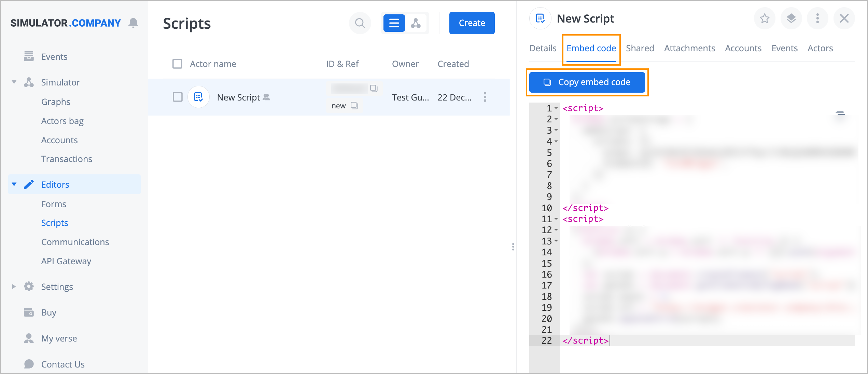
Task: Open the Shared tab
Action: [640, 48]
